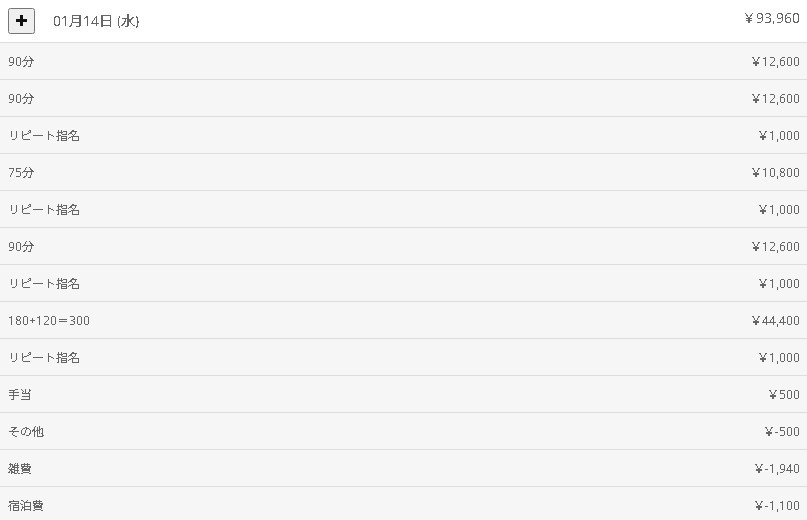Image resolution: width=807 pixels, height=520 pixels.
Task: Click the 01月14日 (水) date header
Action: pyautogui.click(x=96, y=21)
